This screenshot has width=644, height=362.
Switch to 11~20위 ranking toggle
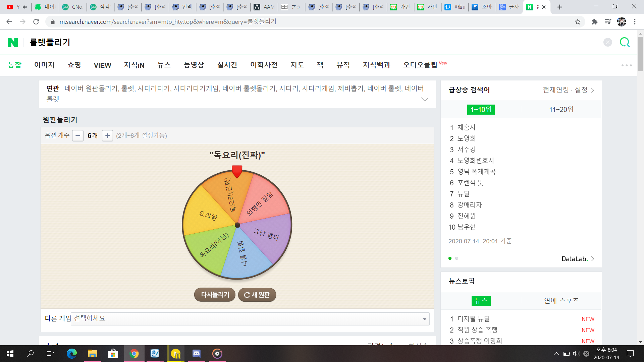(x=561, y=110)
